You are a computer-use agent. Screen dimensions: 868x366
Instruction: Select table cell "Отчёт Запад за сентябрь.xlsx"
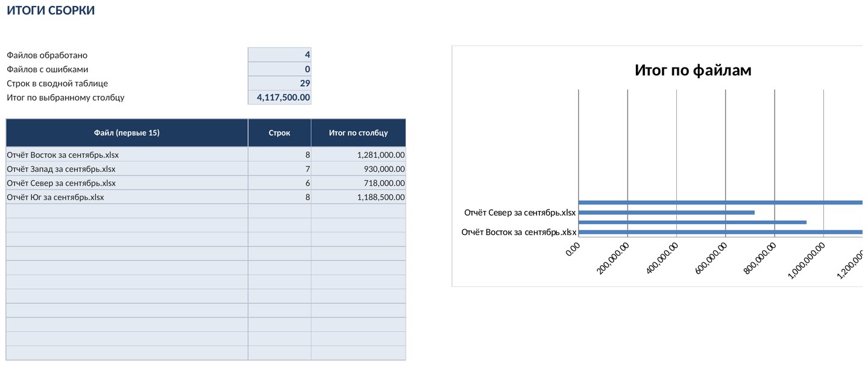127,169
